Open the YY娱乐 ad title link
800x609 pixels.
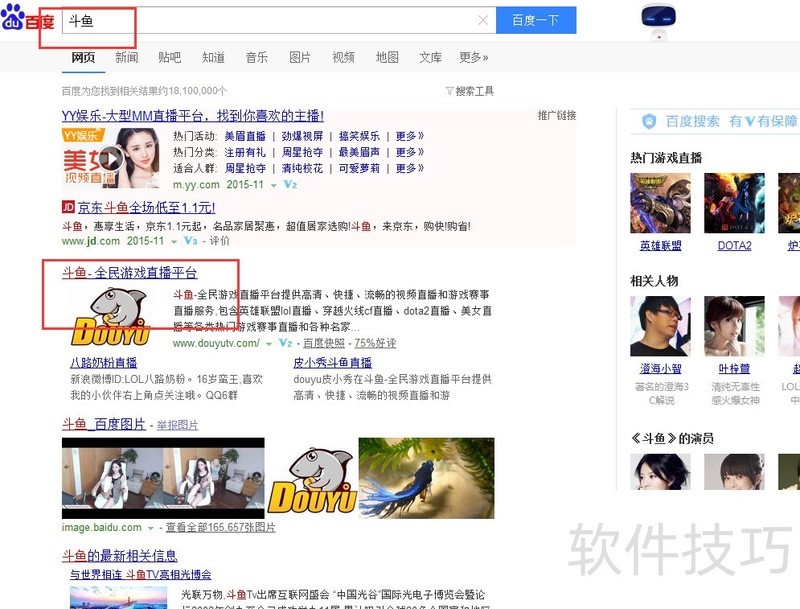click(193, 116)
